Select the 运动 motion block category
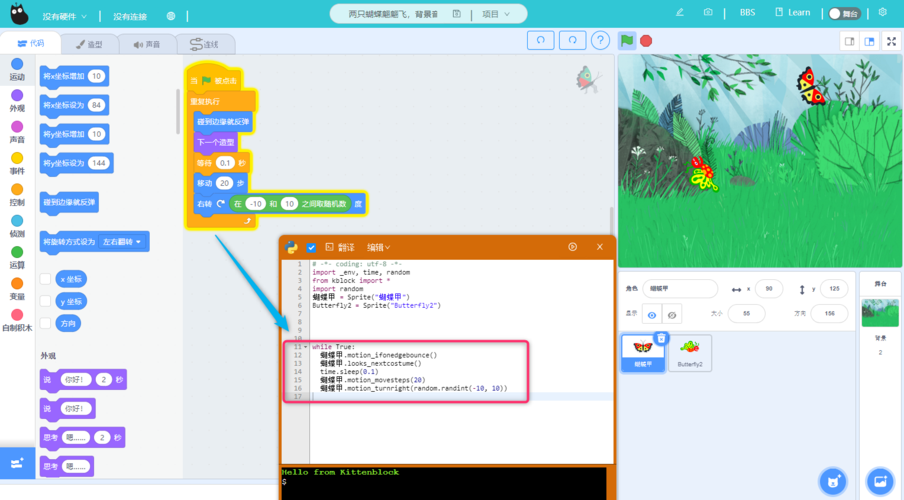The image size is (904, 500). point(17,69)
